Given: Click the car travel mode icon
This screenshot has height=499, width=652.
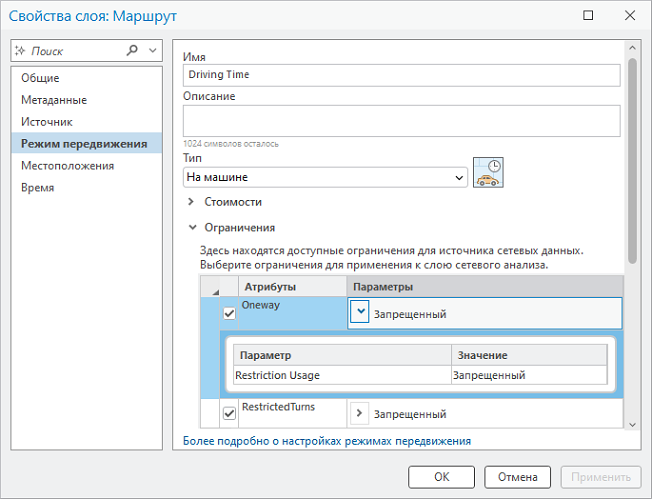Looking at the screenshot, I should click(488, 173).
